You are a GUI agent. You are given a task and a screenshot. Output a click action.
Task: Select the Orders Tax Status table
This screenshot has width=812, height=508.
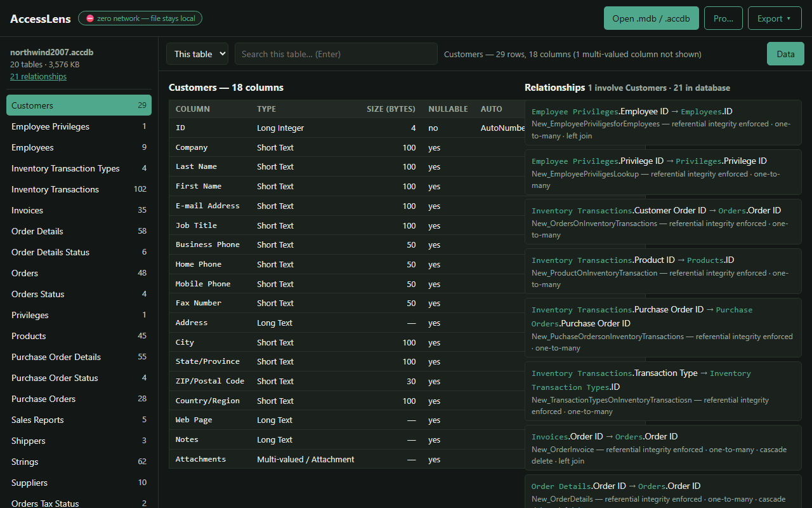click(x=79, y=501)
